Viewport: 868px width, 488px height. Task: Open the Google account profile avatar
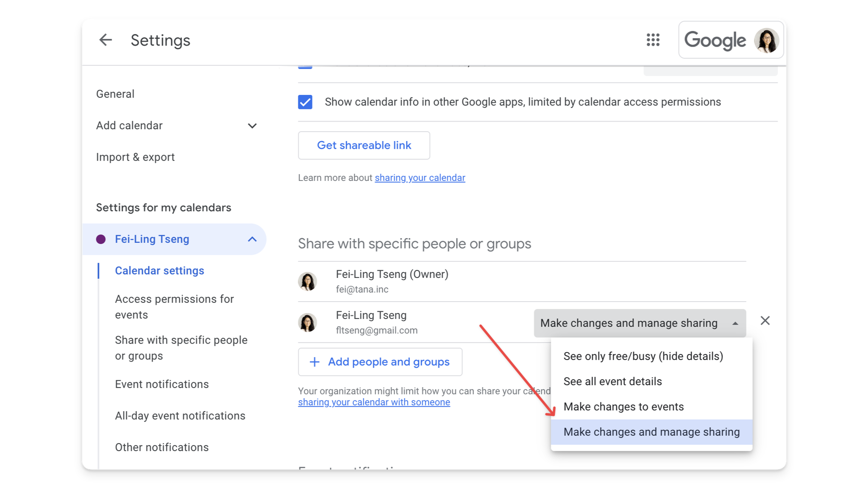pyautogui.click(x=766, y=41)
